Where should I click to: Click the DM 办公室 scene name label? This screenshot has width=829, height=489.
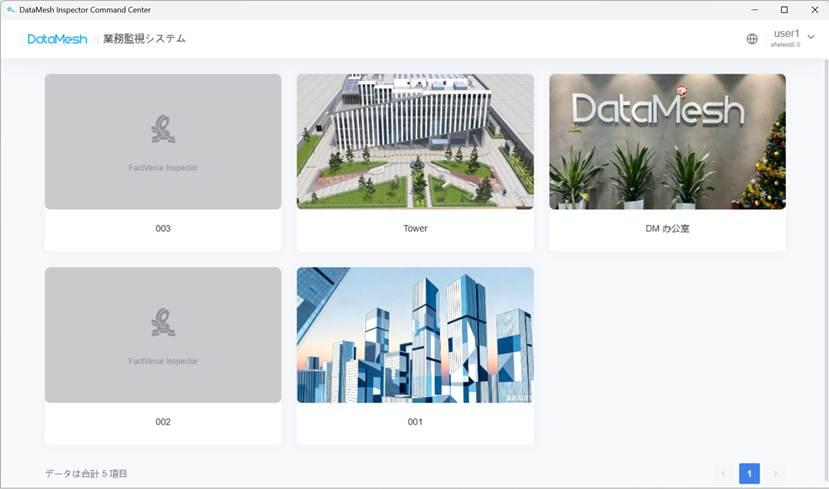pyautogui.click(x=667, y=229)
